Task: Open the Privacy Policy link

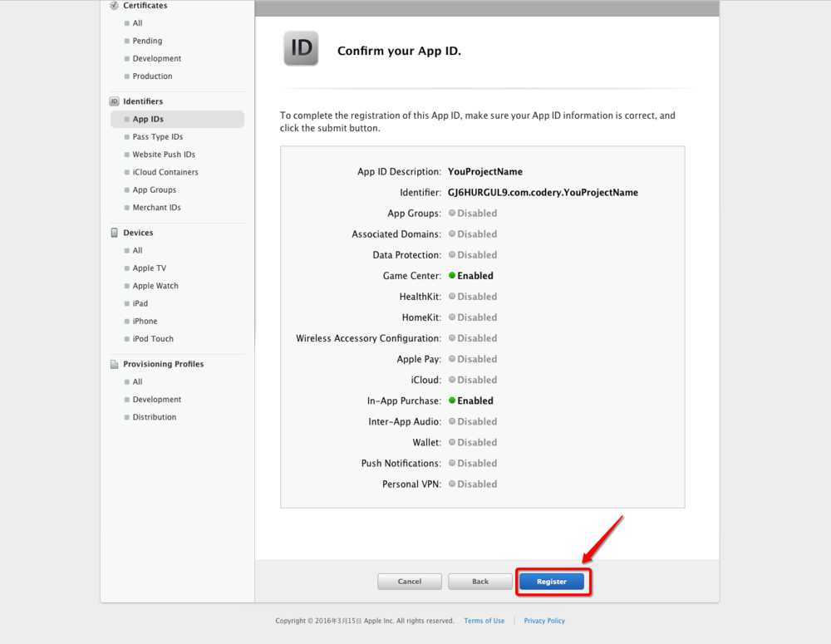Action: 544,621
